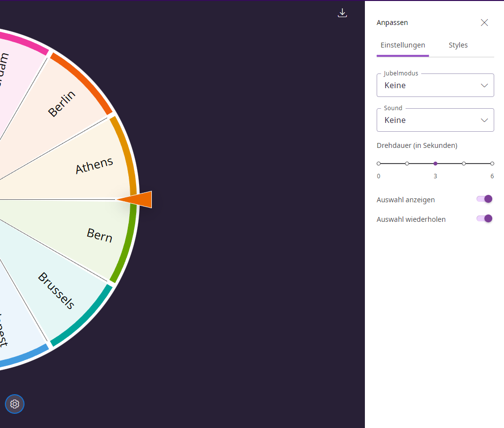Turn off Auswahl wiederholen

tap(484, 218)
